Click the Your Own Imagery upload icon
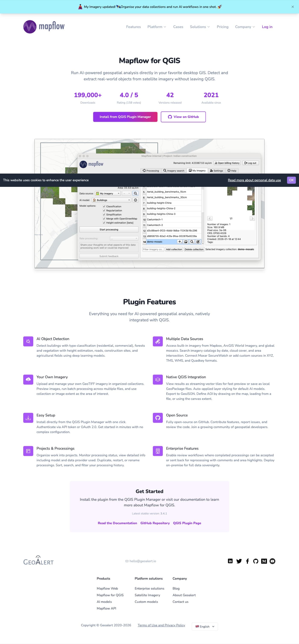 (x=28, y=379)
